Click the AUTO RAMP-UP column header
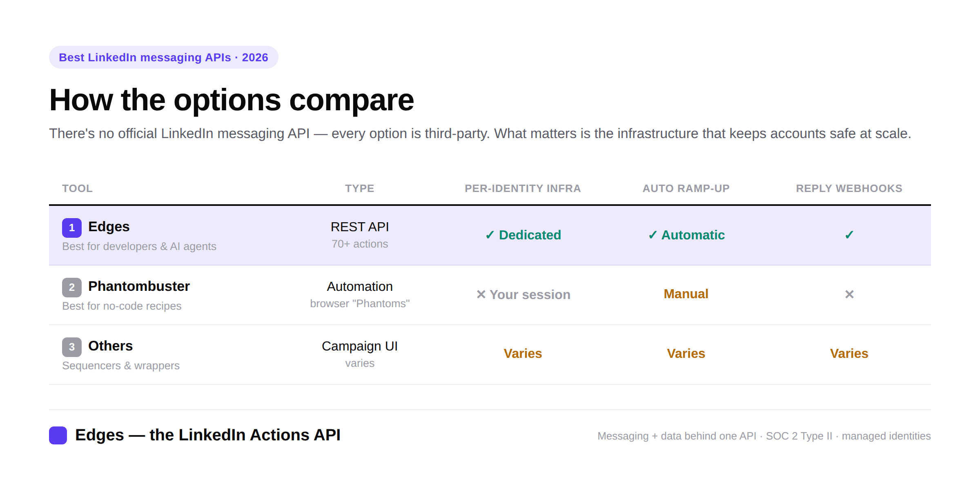 pos(686,188)
